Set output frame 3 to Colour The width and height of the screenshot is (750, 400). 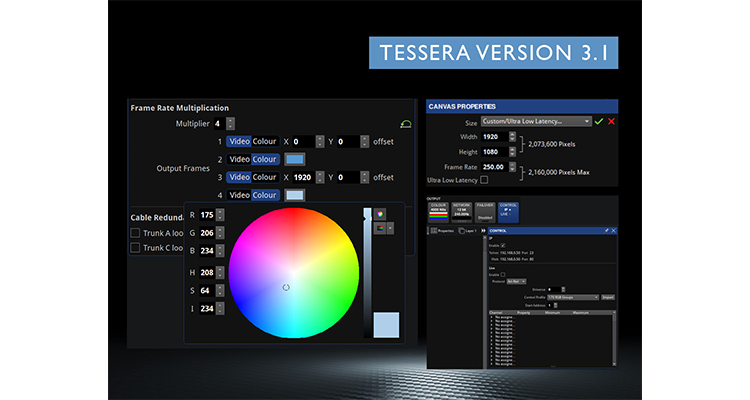point(265,177)
